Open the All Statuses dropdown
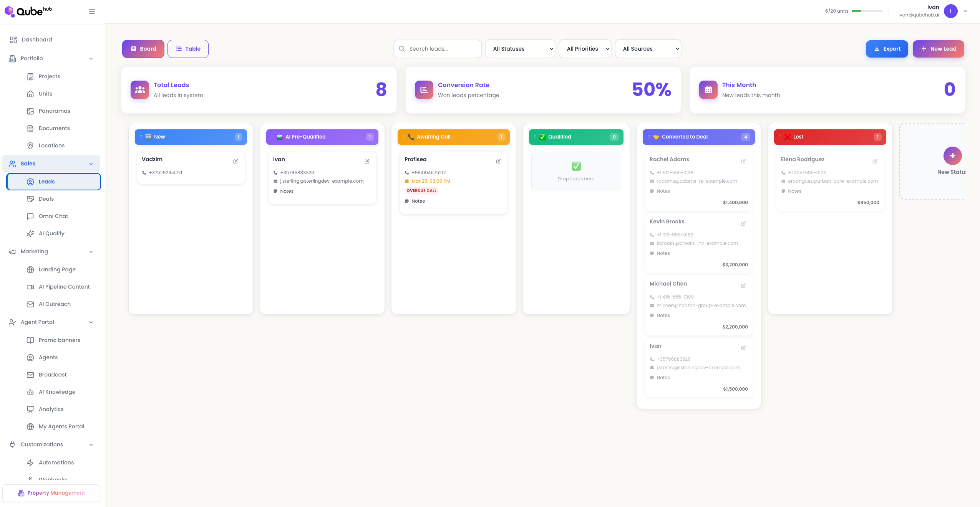Viewport: 980px width, 507px height. (x=520, y=49)
